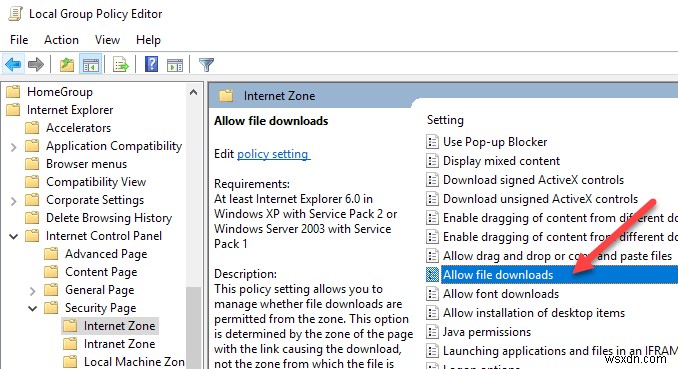Select Launching applications and files in an IFRAME

click(560, 351)
